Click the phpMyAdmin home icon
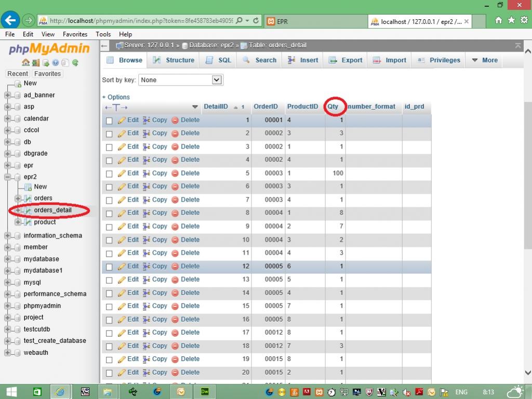Screen dimensions: 532x399 click(25, 63)
